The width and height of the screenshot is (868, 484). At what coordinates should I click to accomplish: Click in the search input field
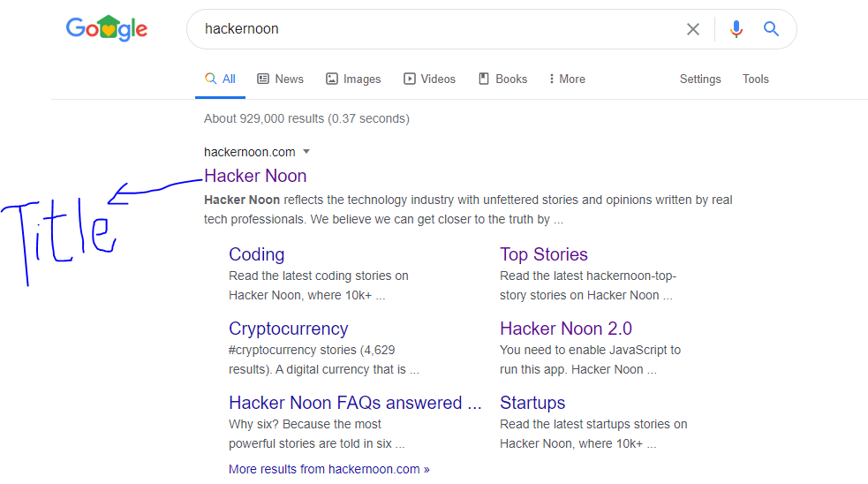pos(433,29)
